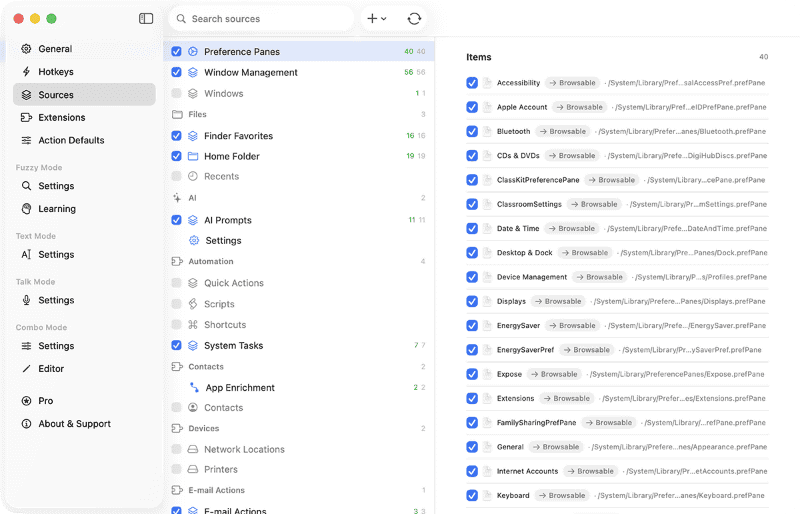Collapse the Files group header
This screenshot has height=514, width=800.
tap(299, 114)
